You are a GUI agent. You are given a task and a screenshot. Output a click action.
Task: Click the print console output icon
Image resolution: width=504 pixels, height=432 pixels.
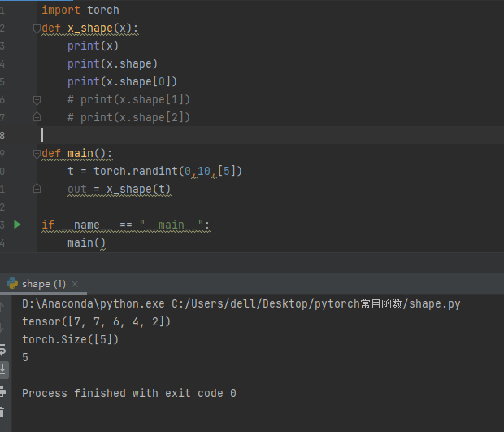point(2,392)
